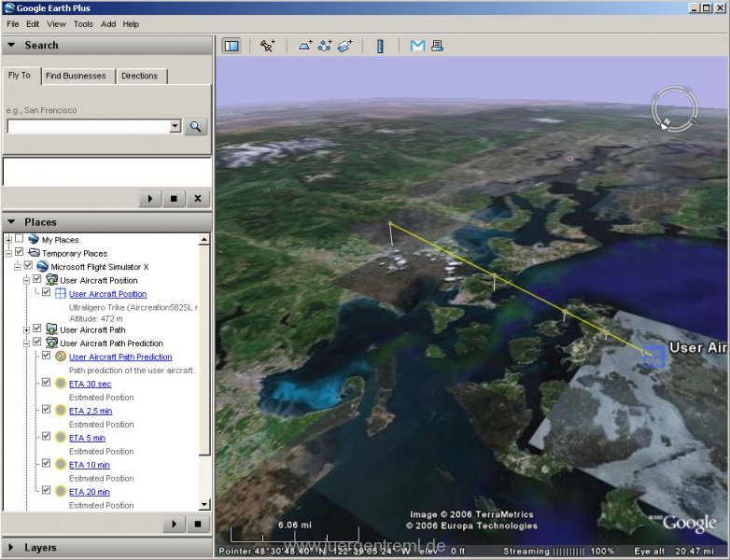Screen dimensions: 730x560
Task: Collapse Microsoft Flight Simulator X tree node
Action: point(17,267)
